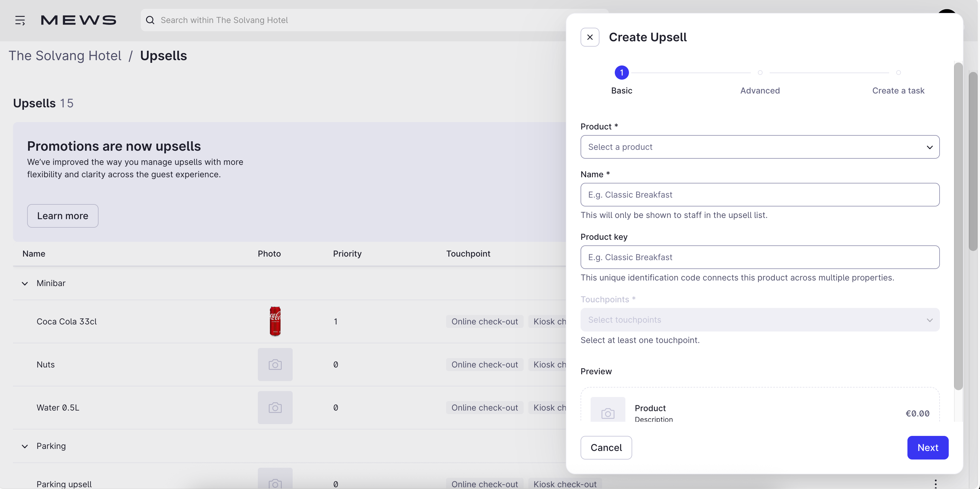Image resolution: width=980 pixels, height=489 pixels.
Task: Open the hamburger navigation menu icon
Action: pyautogui.click(x=20, y=20)
